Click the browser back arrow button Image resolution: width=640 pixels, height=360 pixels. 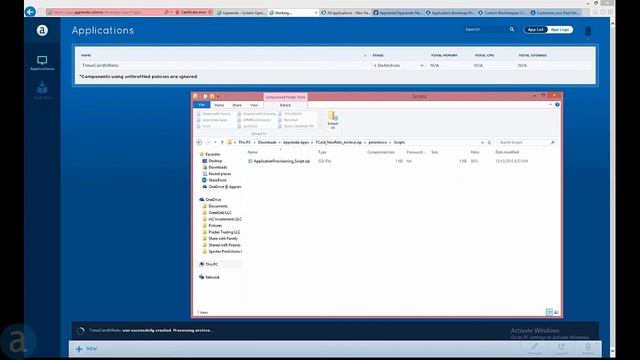(x=30, y=12)
